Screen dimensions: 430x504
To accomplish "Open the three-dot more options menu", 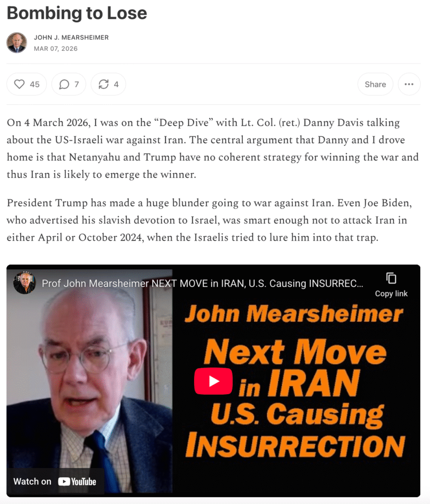I will [409, 84].
